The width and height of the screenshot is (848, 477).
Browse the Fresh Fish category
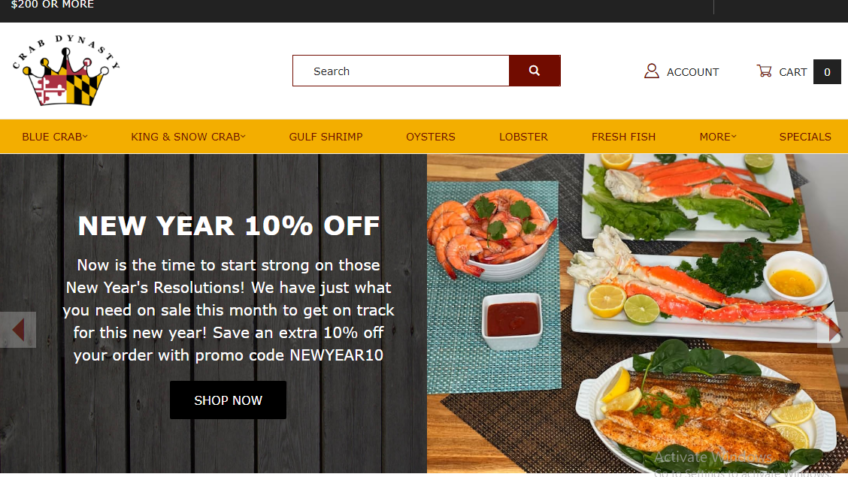pos(623,137)
